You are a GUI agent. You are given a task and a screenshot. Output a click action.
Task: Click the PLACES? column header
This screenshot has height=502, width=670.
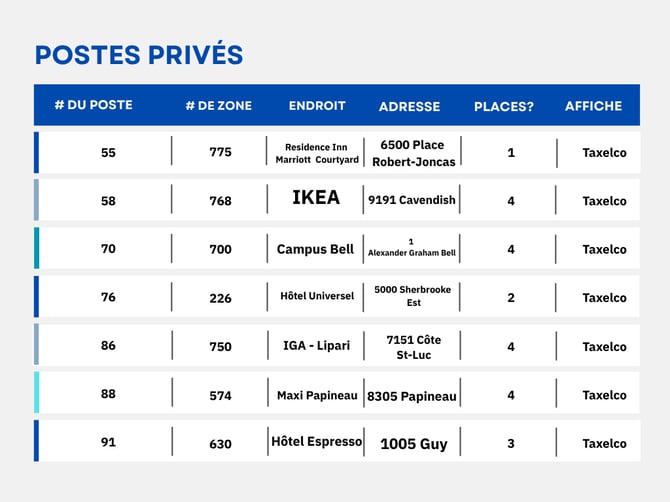pyautogui.click(x=504, y=106)
